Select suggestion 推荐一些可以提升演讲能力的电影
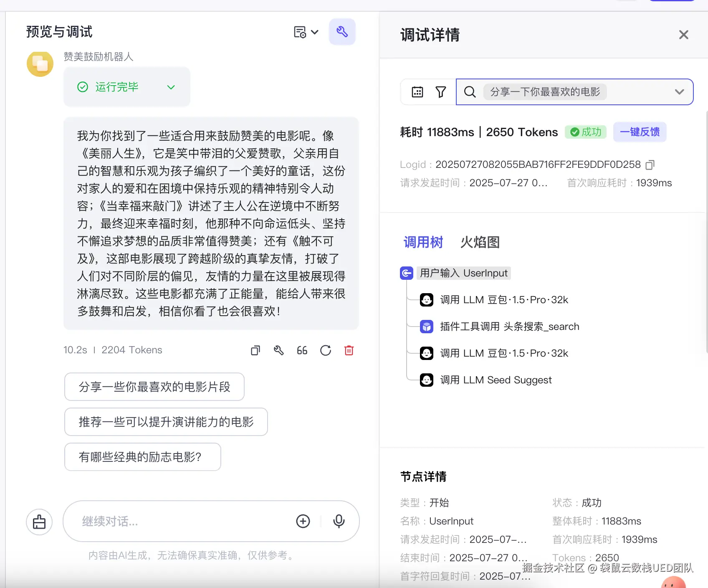The image size is (708, 588). pos(166,422)
